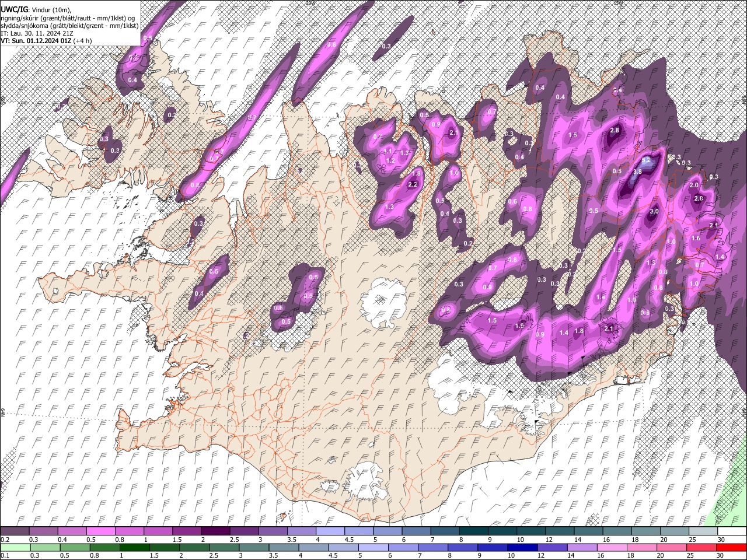The width and height of the screenshot is (747, 560).
Task: Pick the white swatch at top legend's end
Action: coord(732,531)
